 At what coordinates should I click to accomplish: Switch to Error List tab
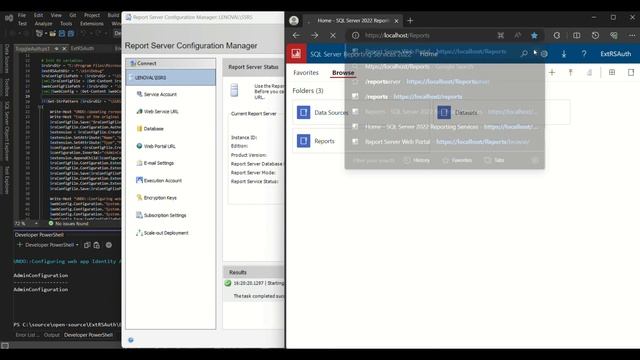coord(27,335)
